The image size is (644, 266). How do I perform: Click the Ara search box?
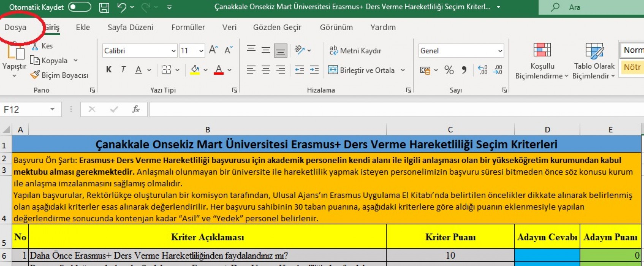(591, 7)
